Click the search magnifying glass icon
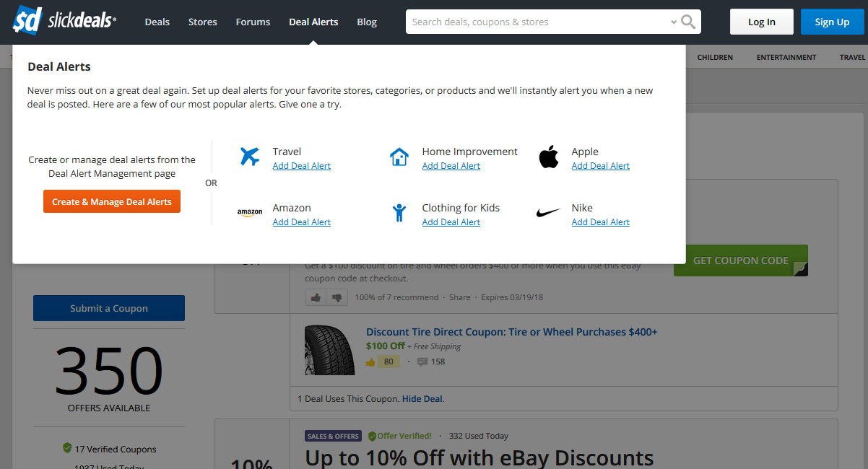The height and width of the screenshot is (469, 868). coord(689,22)
